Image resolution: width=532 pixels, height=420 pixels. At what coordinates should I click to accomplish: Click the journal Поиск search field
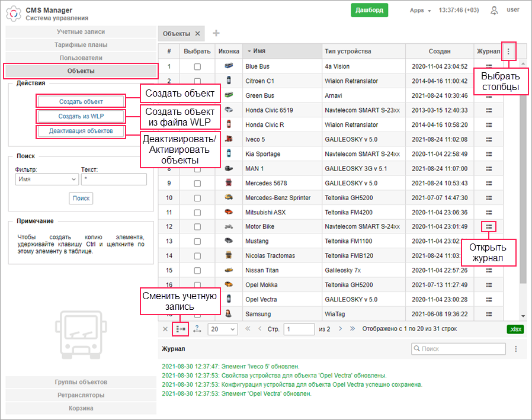[x=459, y=349]
